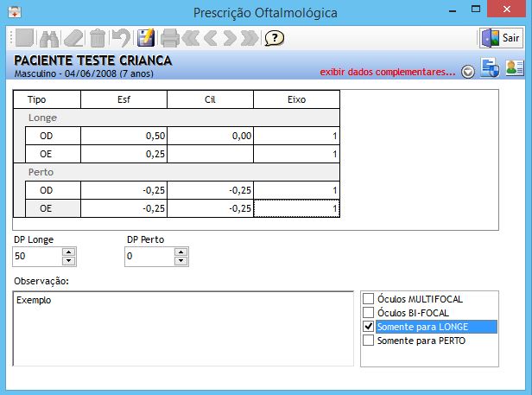Image resolution: width=532 pixels, height=395 pixels.
Task: Click the trash delete icon
Action: click(98, 38)
